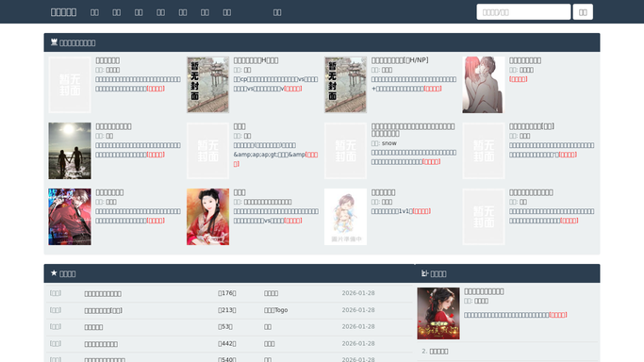The height and width of the screenshot is (362, 644).
Task: Click the author name ending in "Togo"
Action: tap(275, 310)
